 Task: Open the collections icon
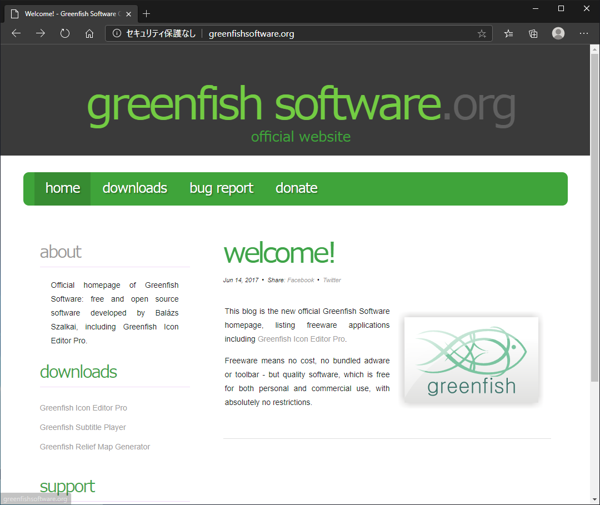(x=533, y=34)
